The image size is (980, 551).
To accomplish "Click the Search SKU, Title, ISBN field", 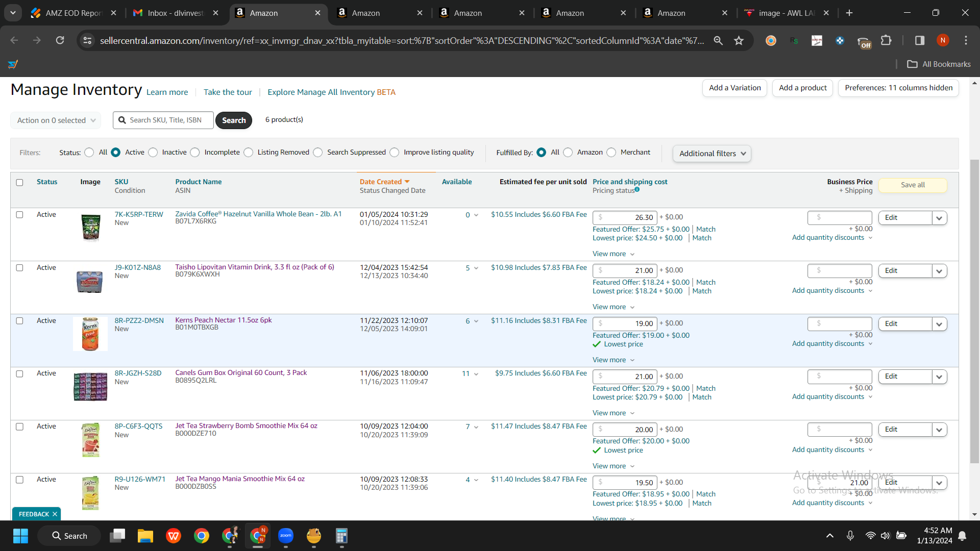I will (163, 120).
